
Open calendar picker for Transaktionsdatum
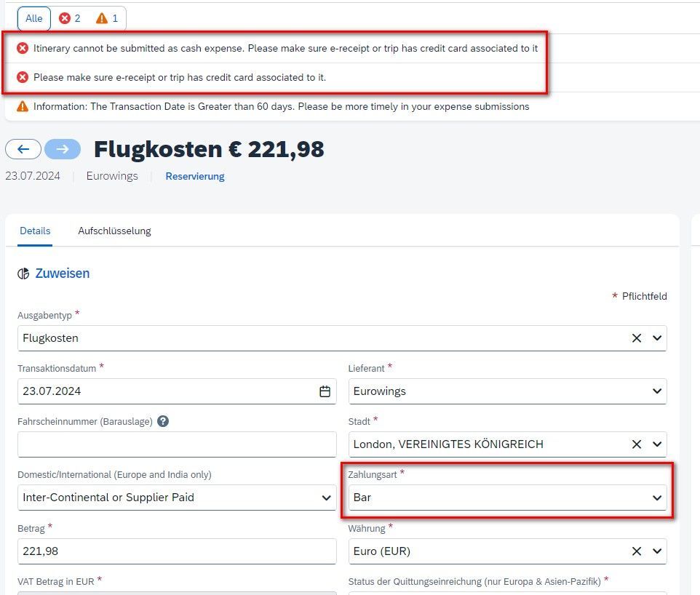coord(325,391)
